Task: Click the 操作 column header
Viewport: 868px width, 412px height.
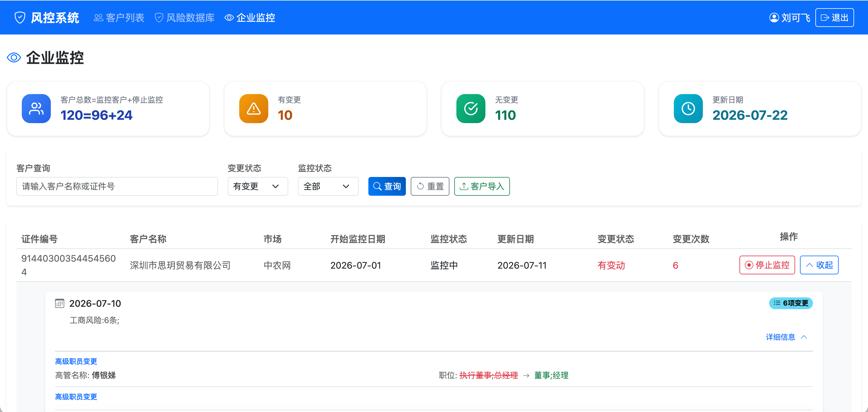Action: 788,237
